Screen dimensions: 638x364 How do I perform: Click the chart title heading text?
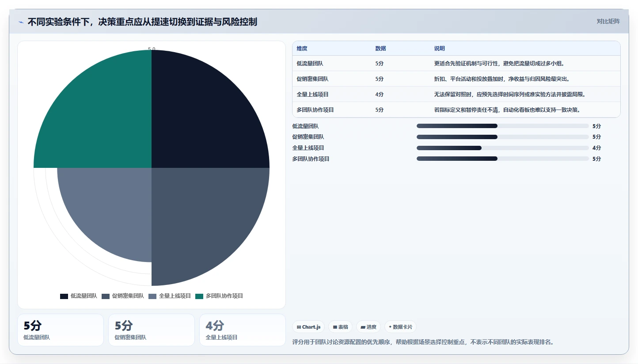142,22
